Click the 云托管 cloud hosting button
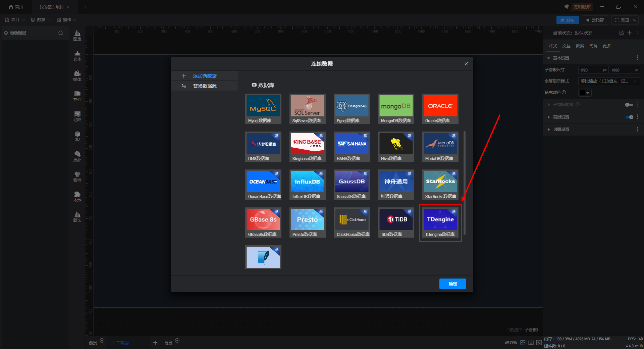The width and height of the screenshot is (644, 349). tap(595, 20)
